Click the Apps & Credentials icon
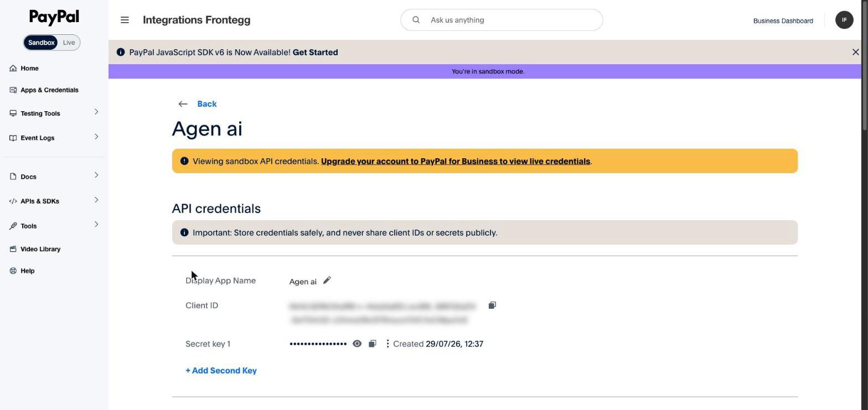This screenshot has width=868, height=410. 13,90
